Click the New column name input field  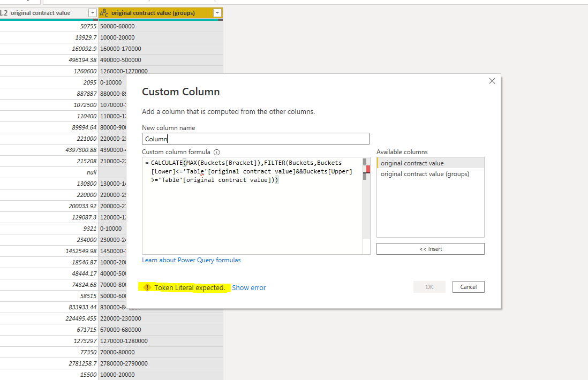pyautogui.click(x=255, y=139)
